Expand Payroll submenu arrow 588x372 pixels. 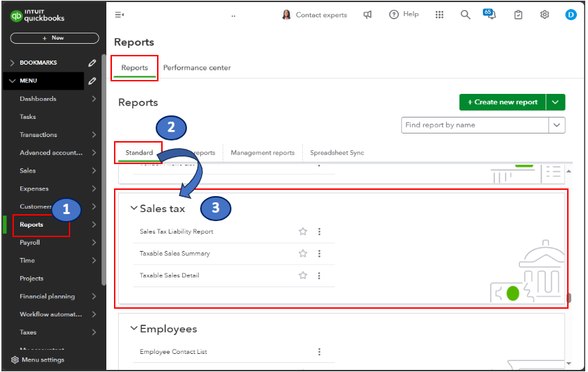(94, 243)
